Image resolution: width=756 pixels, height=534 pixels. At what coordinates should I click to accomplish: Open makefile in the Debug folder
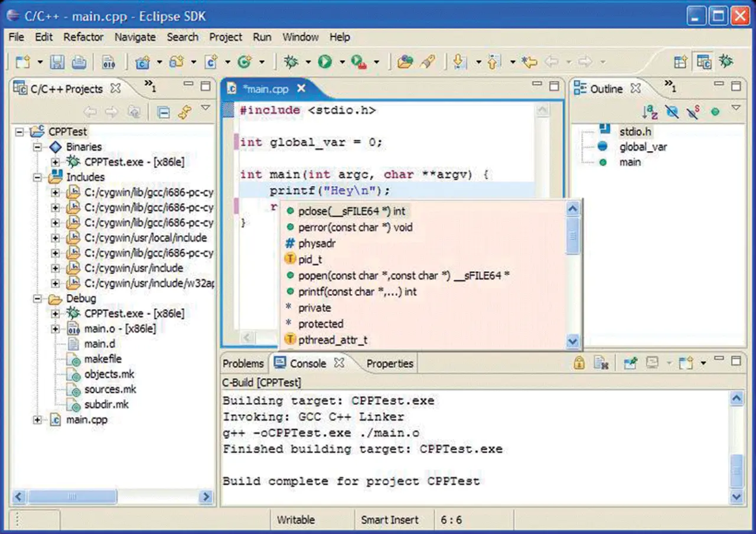coord(103,359)
